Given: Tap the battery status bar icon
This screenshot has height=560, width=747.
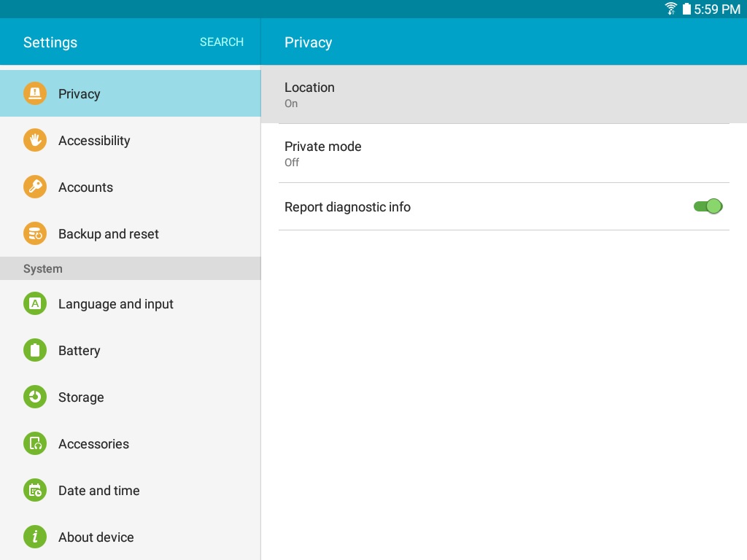Looking at the screenshot, I should (686, 9).
